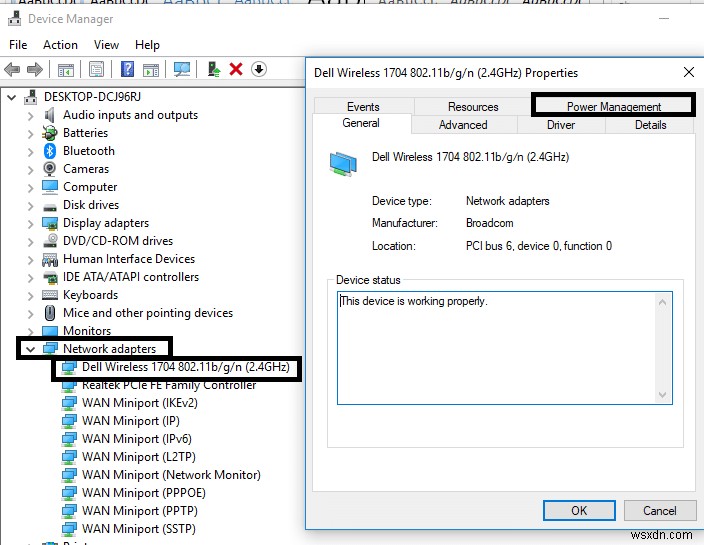Switch to the Events tab
The width and height of the screenshot is (704, 545).
363,107
